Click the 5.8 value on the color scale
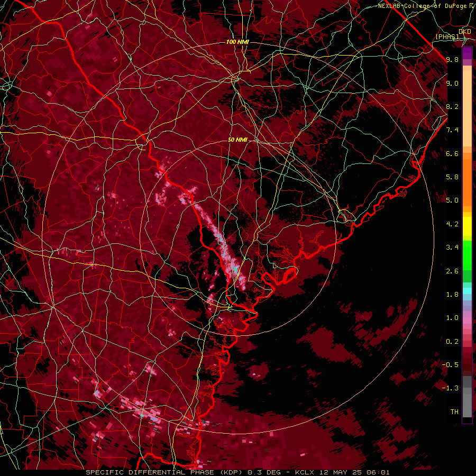This screenshot has height=476, width=476. coord(452,177)
